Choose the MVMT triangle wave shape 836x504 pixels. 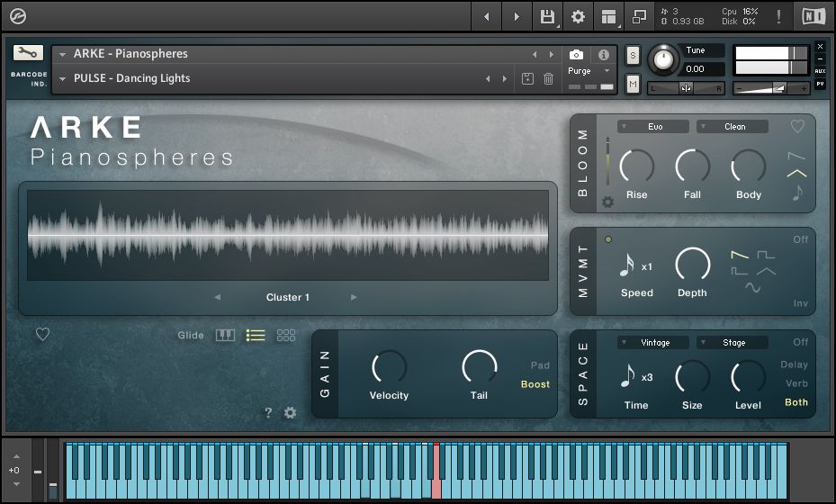point(766,272)
